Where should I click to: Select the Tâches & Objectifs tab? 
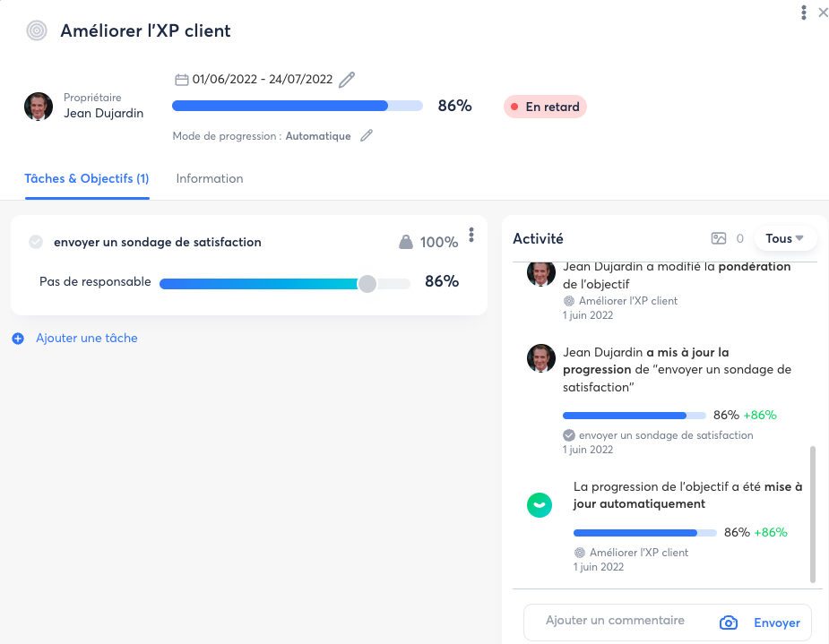pos(87,179)
